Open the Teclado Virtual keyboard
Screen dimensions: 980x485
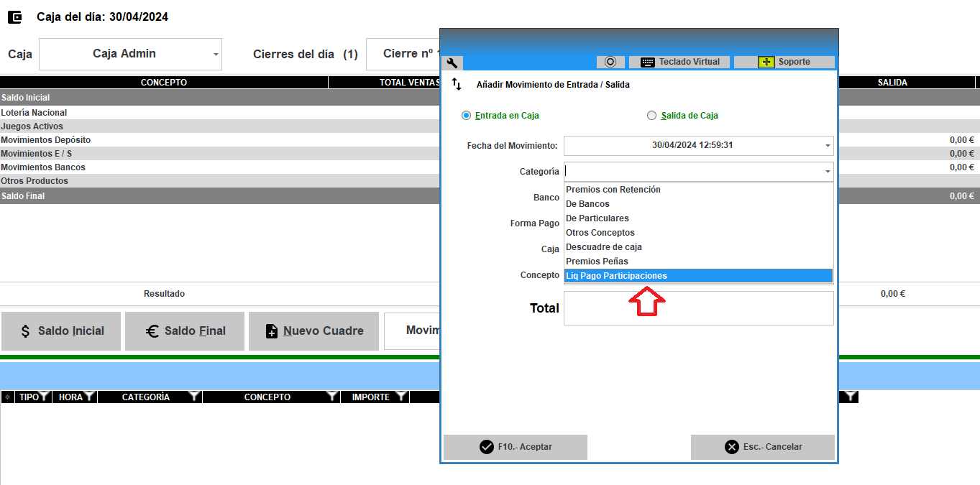(x=679, y=62)
